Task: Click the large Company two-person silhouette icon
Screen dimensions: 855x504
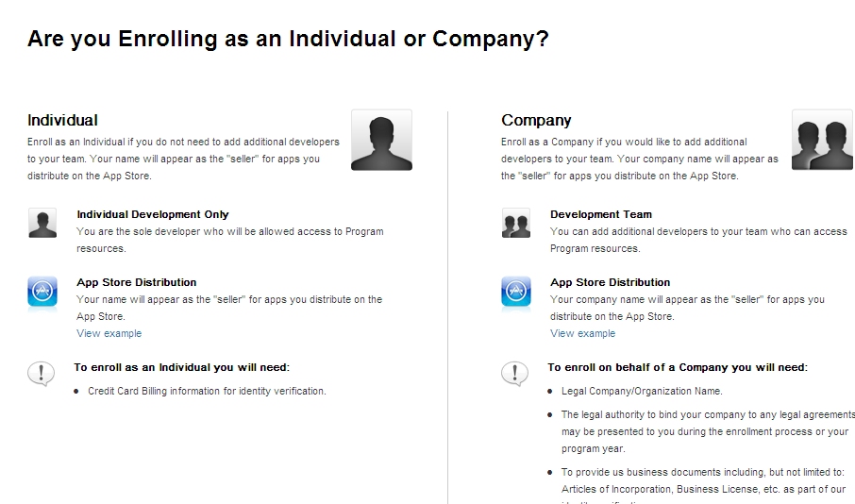Action: click(823, 141)
